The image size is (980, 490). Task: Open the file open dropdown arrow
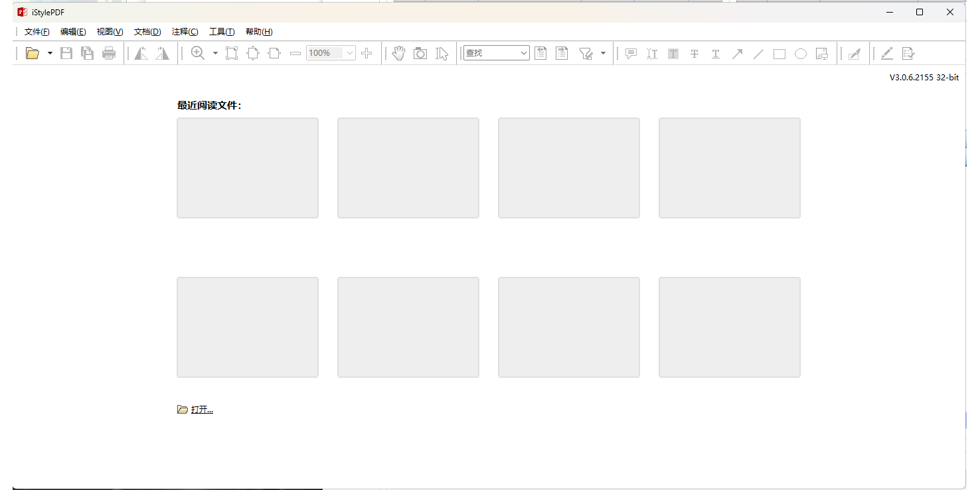[x=48, y=53]
